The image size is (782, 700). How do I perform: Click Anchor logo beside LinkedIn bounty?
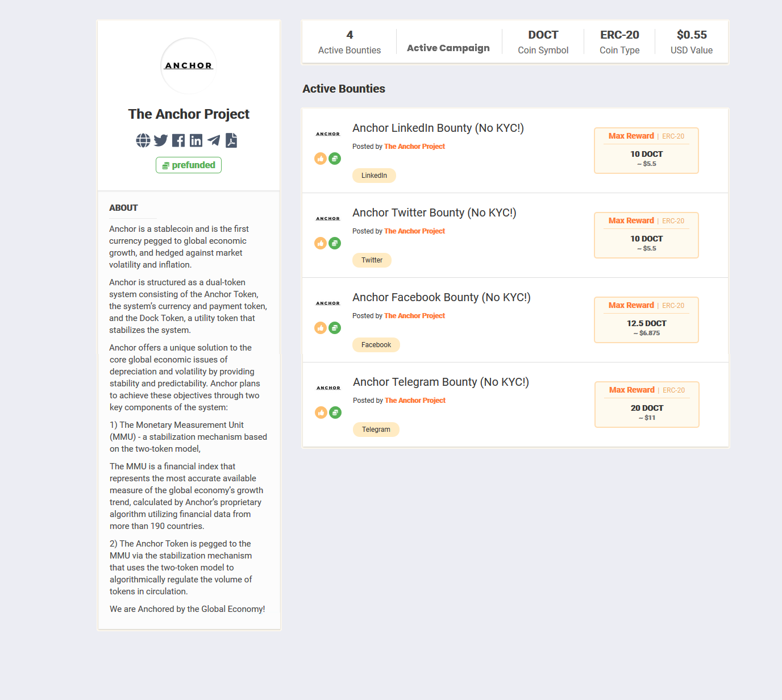pyautogui.click(x=328, y=134)
